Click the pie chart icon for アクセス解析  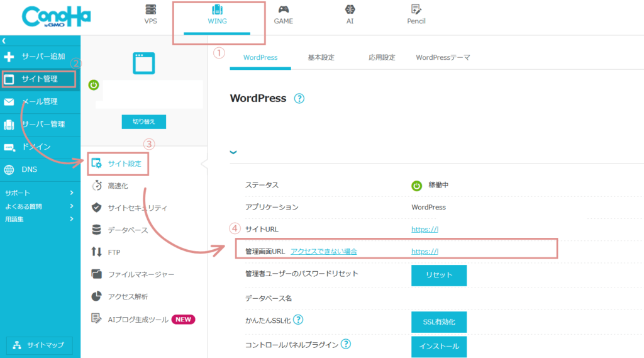(x=96, y=296)
